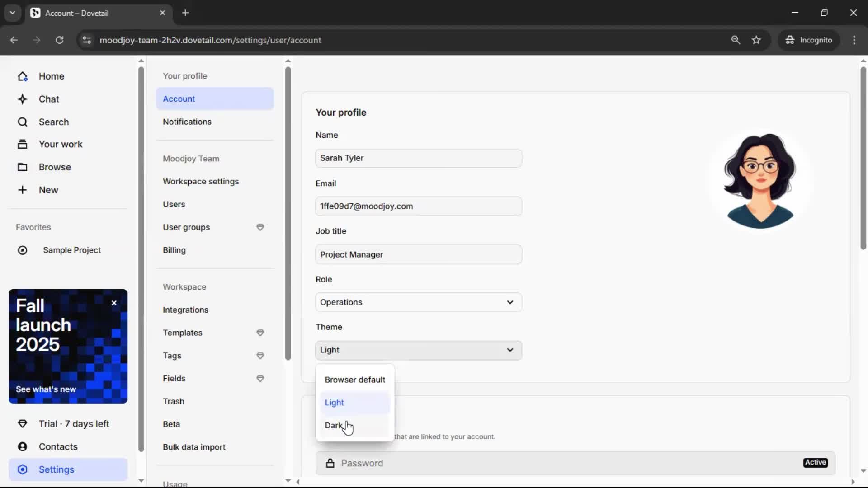Click the Home icon in sidebar
Image resolution: width=868 pixels, height=488 pixels.
click(x=23, y=76)
